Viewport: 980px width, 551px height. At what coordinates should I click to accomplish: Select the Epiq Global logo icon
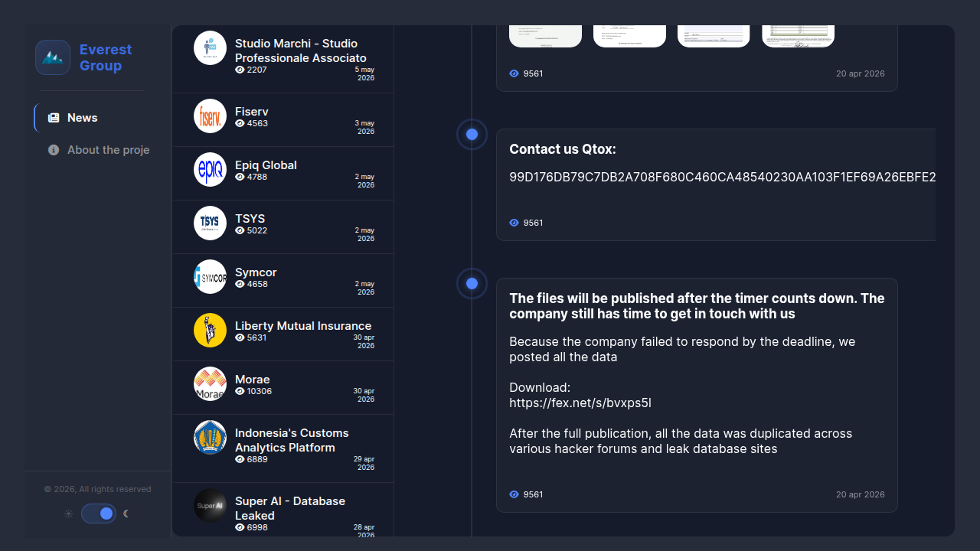point(210,170)
